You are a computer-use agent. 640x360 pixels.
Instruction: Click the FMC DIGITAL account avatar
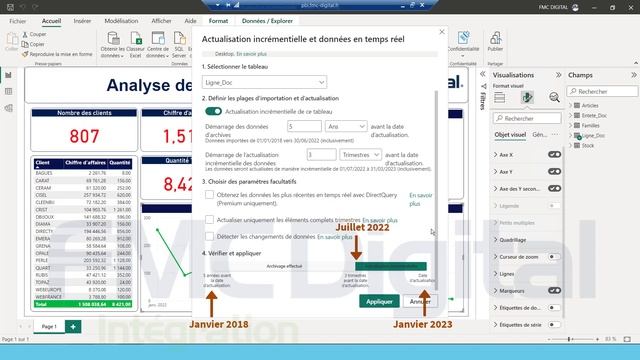click(576, 7)
